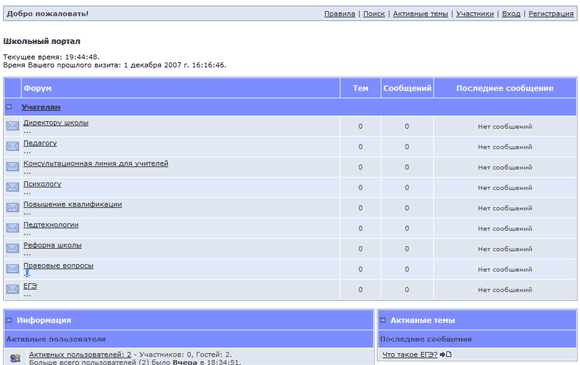Click envelope icon beside Директору школы
This screenshot has height=365, width=580.
(x=13, y=126)
